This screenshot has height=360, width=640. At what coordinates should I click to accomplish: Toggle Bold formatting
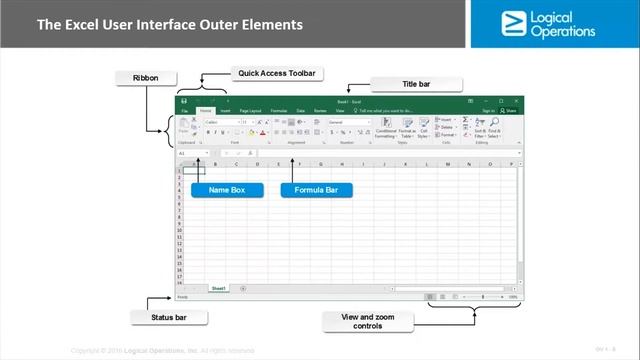click(208, 132)
